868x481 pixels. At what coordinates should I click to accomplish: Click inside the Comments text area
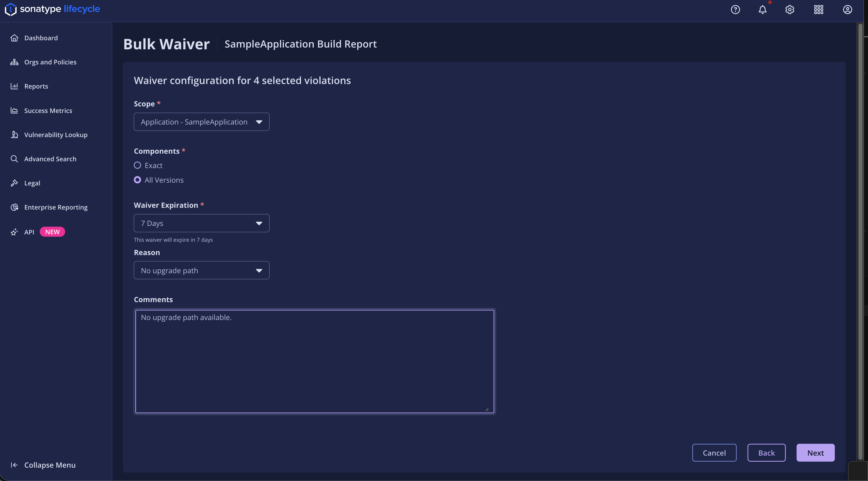(x=314, y=361)
